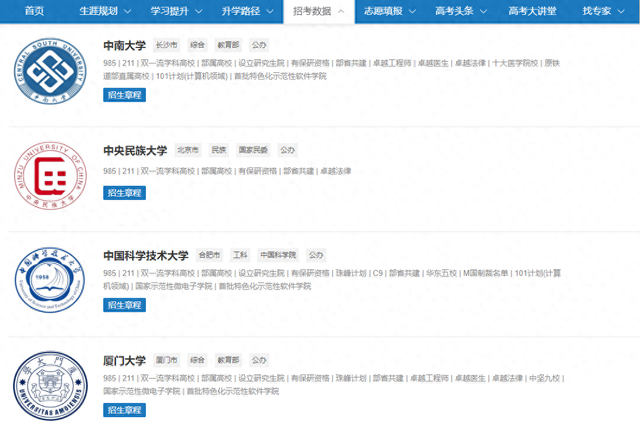Click the 综合 tag of 厦门大学
The height and width of the screenshot is (435, 640).
[198, 360]
